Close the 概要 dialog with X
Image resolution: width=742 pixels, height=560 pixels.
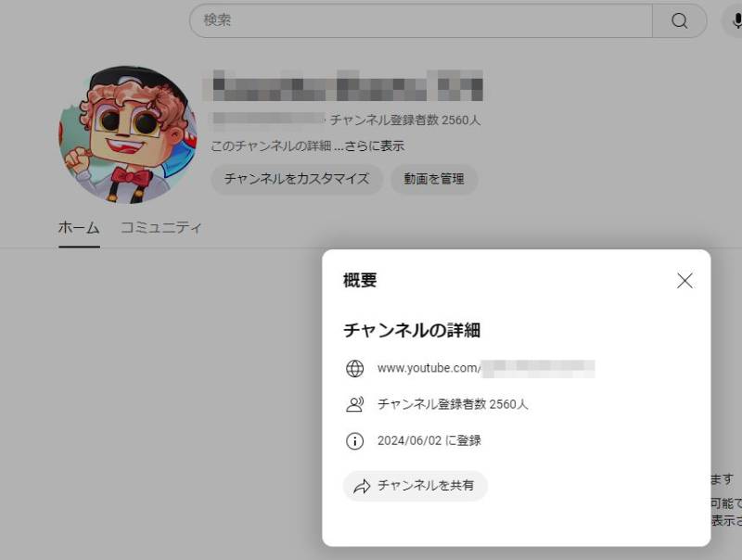[x=684, y=281]
